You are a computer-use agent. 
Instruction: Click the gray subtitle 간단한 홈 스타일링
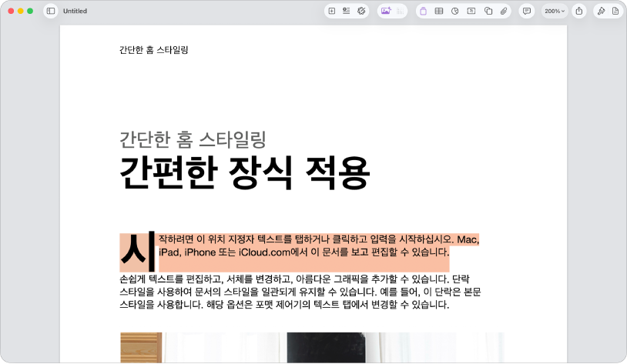[x=193, y=139]
